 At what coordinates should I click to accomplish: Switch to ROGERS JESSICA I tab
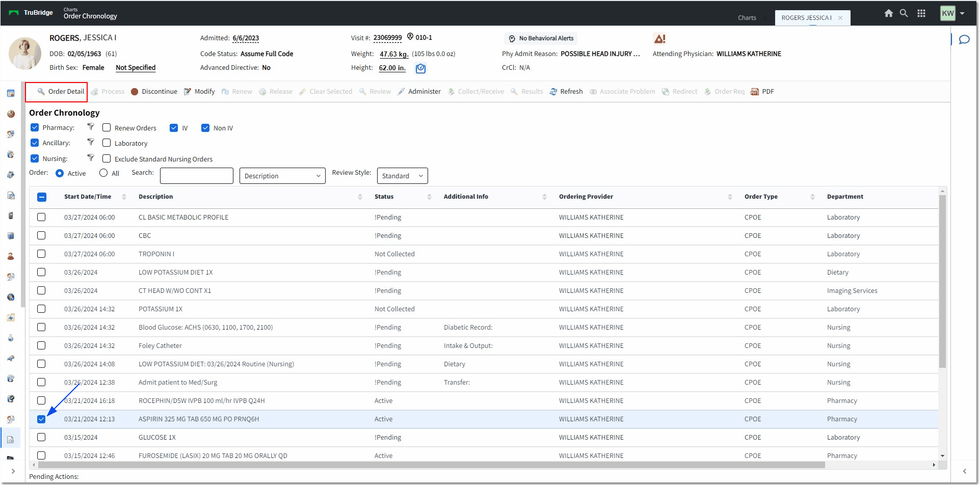coord(806,18)
